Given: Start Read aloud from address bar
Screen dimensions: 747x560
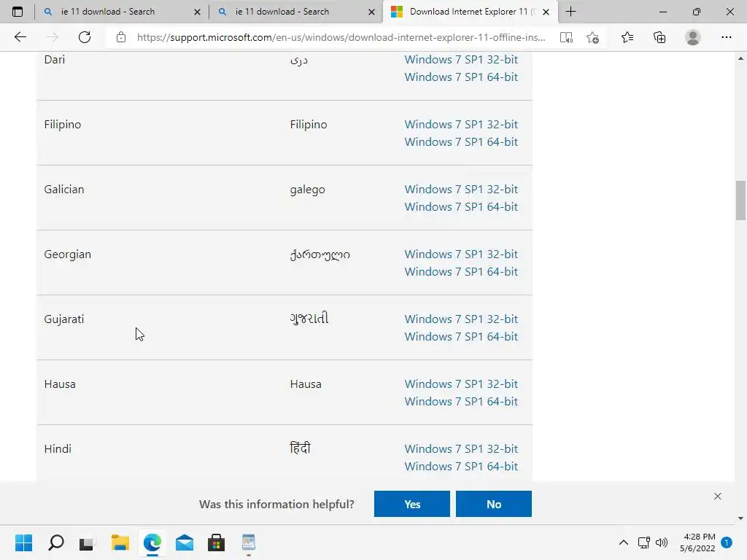Looking at the screenshot, I should pyautogui.click(x=566, y=37).
